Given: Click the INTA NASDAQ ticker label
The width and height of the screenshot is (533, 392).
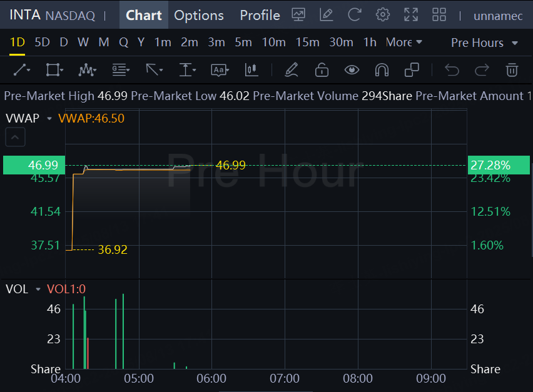Looking at the screenshot, I should [x=53, y=15].
